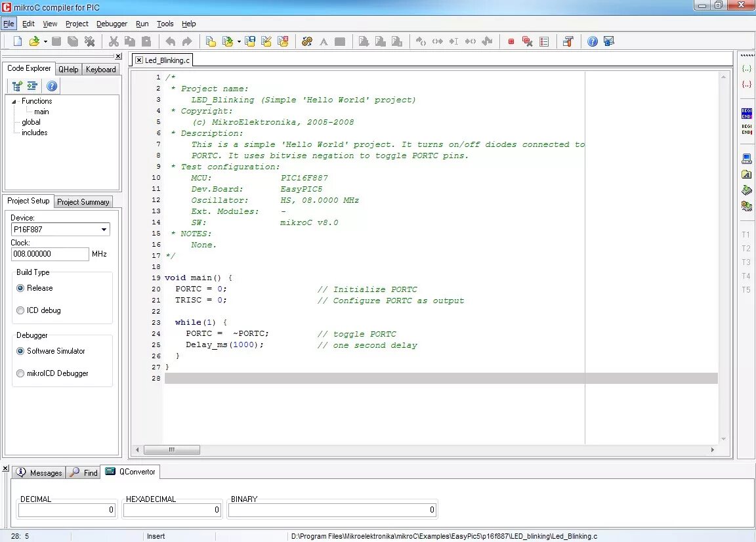
Task: Click the editor horizontal scrollbar thumb
Action: point(172,450)
